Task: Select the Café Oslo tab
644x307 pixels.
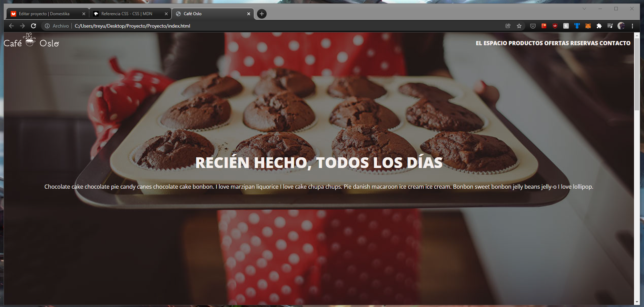Action: [213, 14]
